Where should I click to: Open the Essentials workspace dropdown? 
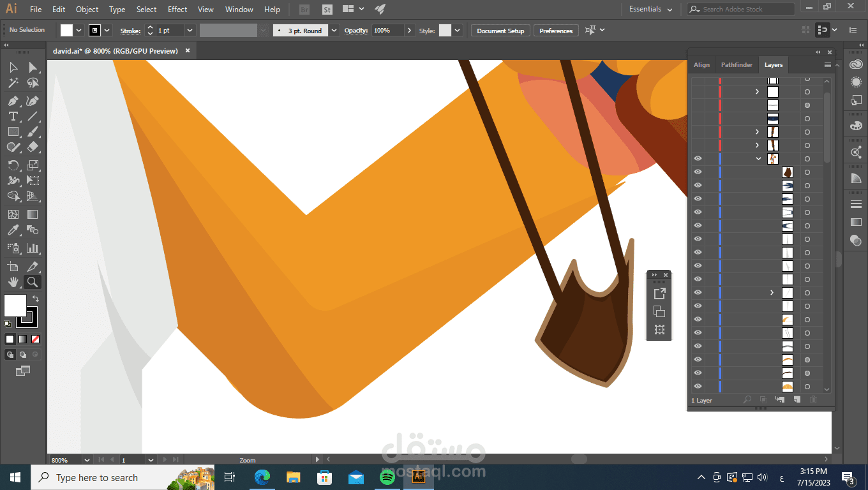650,10
